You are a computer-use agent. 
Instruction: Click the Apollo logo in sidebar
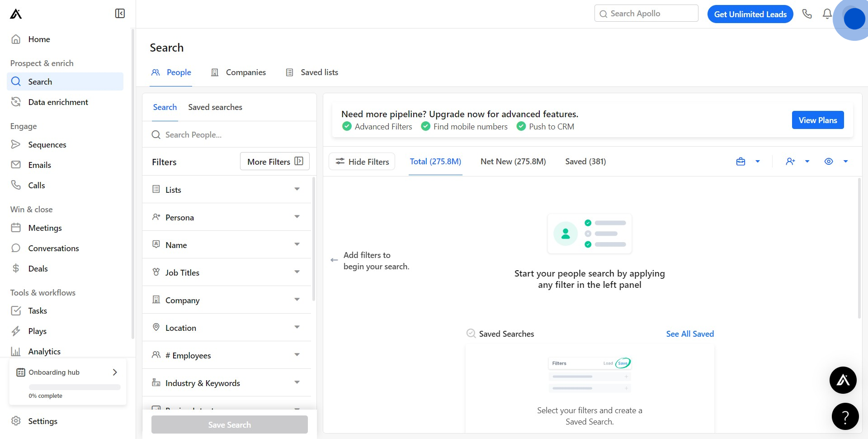[16, 14]
